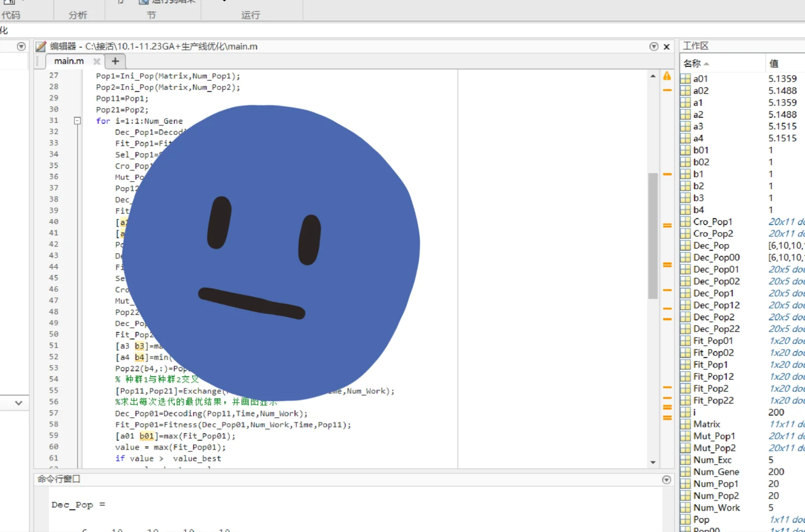Click the 值 column header
The height and width of the screenshot is (532, 805).
774,64
